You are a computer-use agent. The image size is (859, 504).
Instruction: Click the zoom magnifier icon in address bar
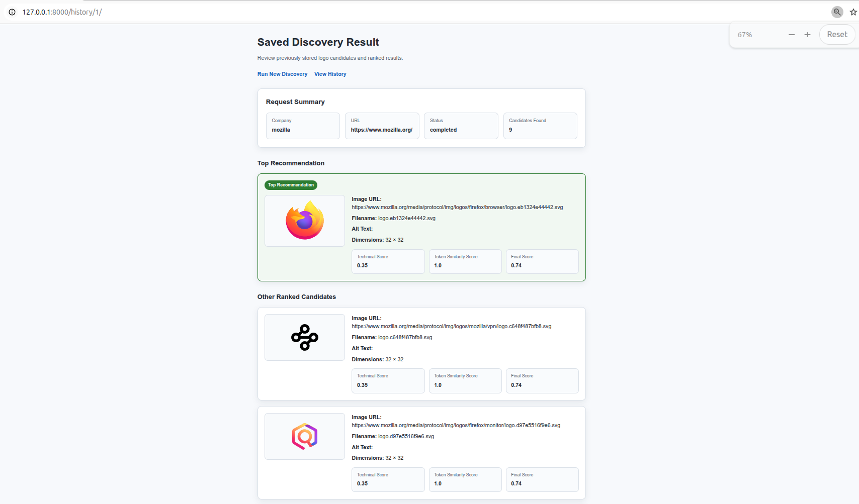click(837, 12)
